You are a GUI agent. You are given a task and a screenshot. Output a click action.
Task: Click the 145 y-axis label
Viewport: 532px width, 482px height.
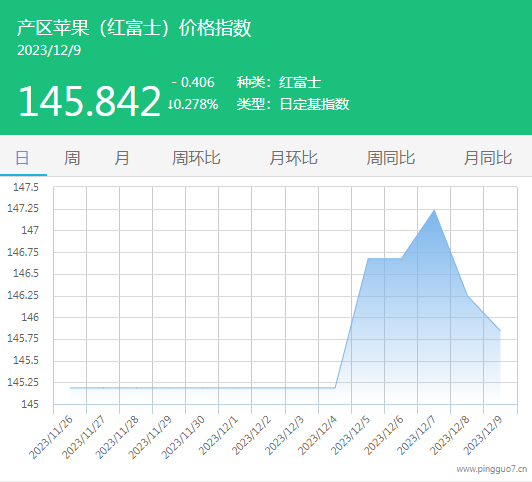click(30, 404)
